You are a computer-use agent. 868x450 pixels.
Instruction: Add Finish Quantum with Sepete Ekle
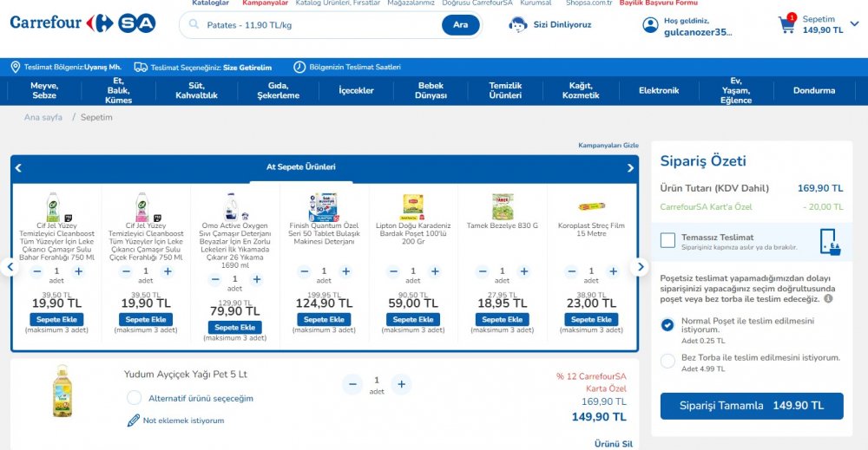[324, 320]
